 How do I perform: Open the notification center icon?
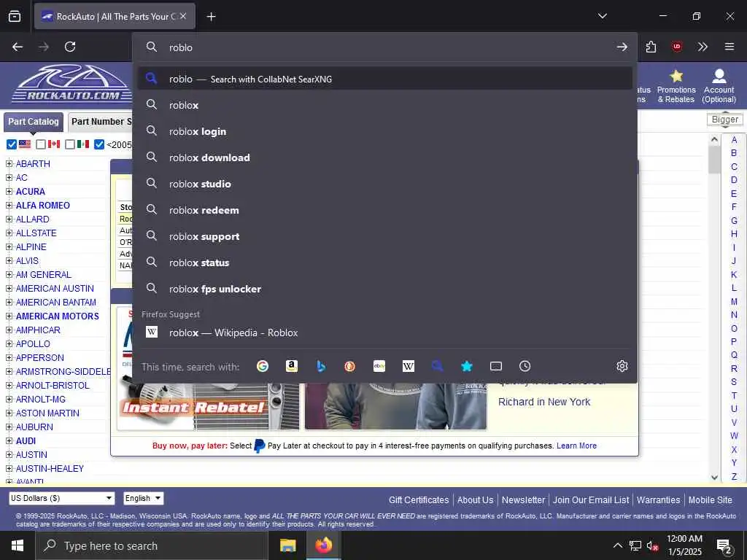724,545
